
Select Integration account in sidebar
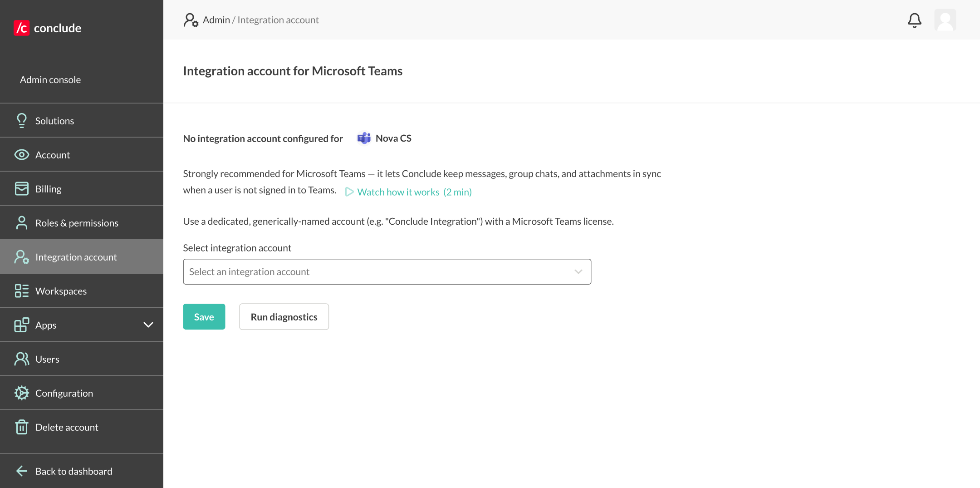click(x=82, y=257)
